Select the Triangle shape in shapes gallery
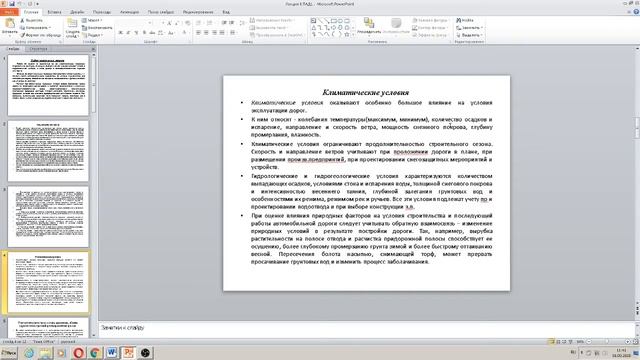The height and width of the screenshot is (360, 640). coord(314,28)
